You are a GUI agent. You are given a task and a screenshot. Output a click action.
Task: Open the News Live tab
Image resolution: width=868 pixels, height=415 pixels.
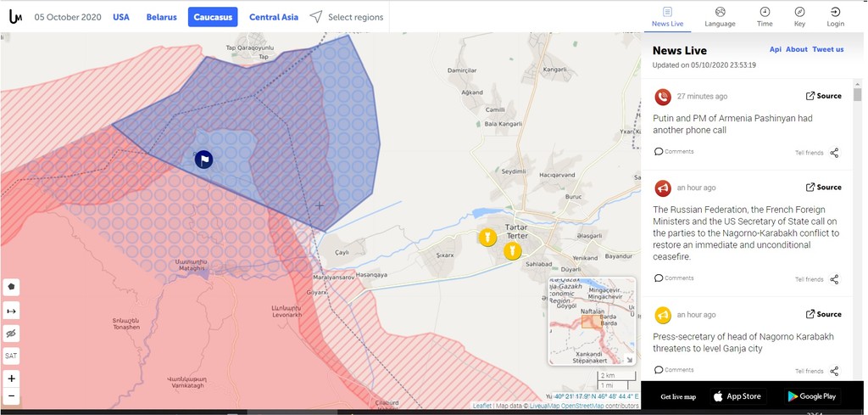[667, 17]
